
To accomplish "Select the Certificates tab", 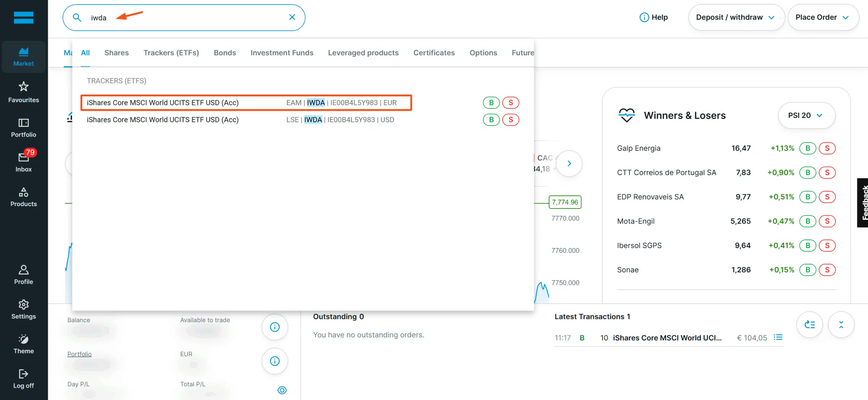I will [x=434, y=53].
